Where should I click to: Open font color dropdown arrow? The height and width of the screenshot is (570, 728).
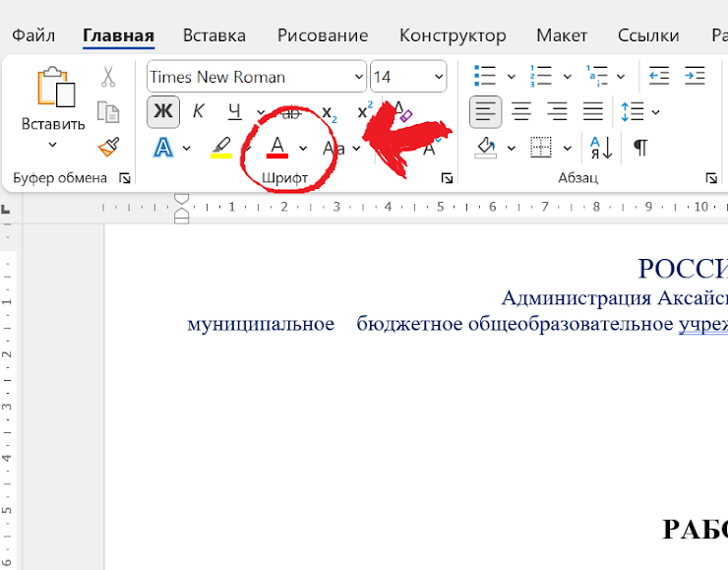[x=303, y=149]
